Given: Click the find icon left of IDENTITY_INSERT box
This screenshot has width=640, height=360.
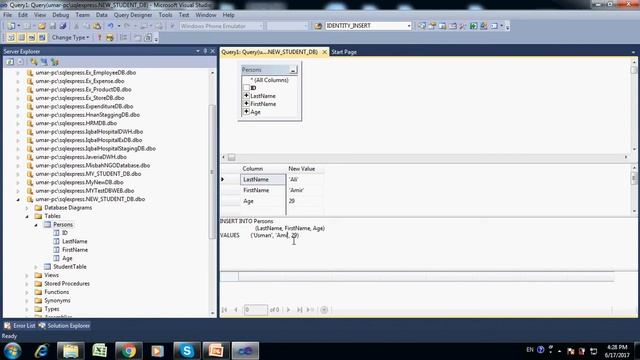Looking at the screenshot, I should [318, 26].
